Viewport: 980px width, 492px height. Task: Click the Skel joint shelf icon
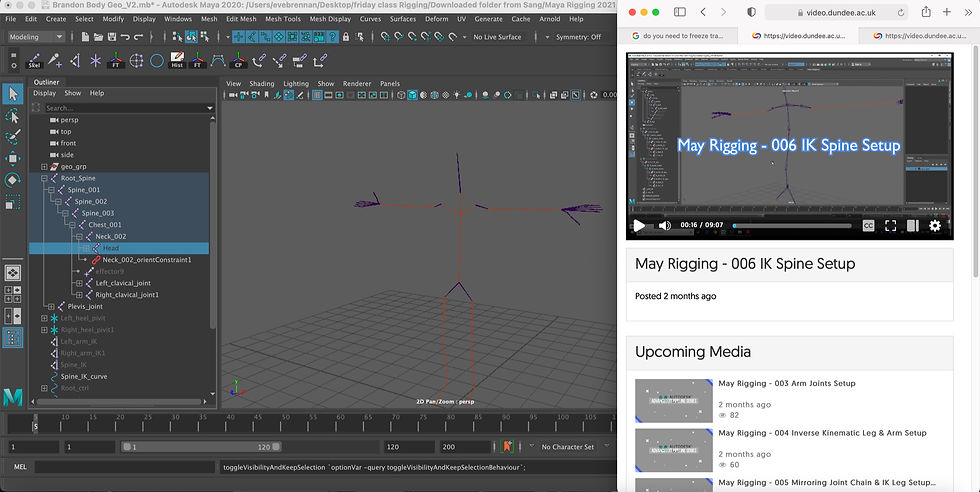pos(34,60)
